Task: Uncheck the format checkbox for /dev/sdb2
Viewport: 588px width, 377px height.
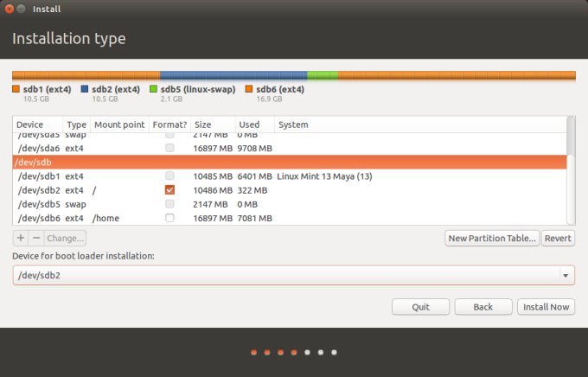Action: click(169, 190)
